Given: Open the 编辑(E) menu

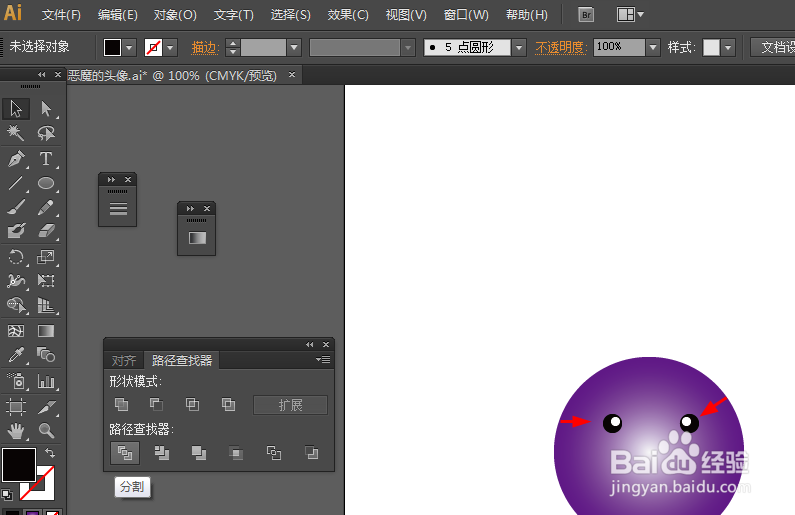Looking at the screenshot, I should 117,15.
